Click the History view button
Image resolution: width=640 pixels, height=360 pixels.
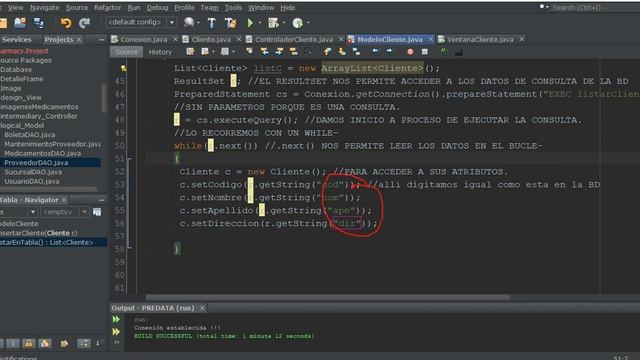click(160, 52)
